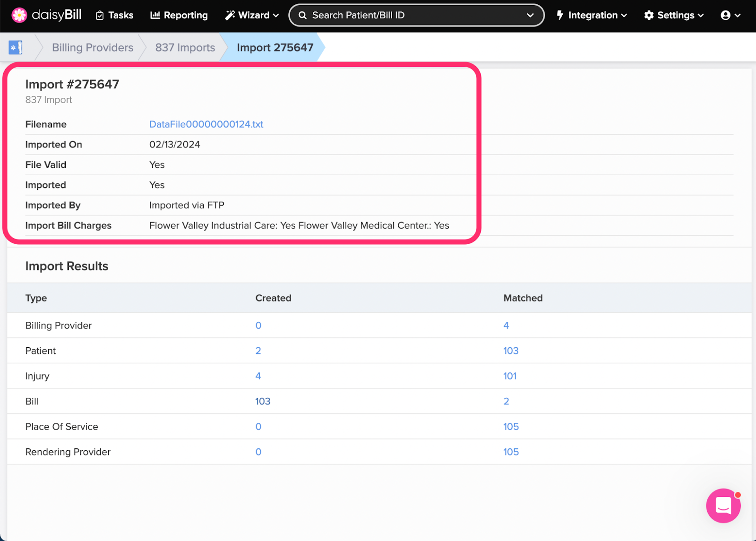Open Place Of Service matched count 105

point(511,427)
